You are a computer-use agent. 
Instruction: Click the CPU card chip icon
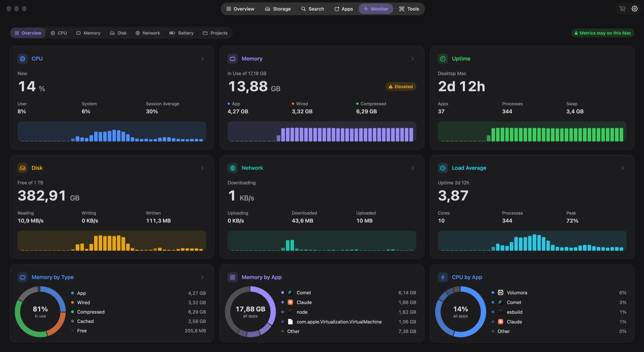(x=23, y=58)
